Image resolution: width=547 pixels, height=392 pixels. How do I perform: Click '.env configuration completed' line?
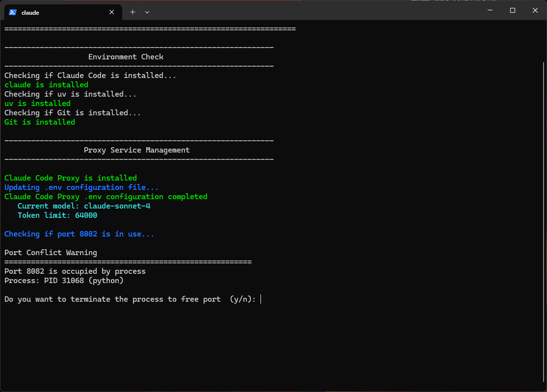[x=105, y=197]
